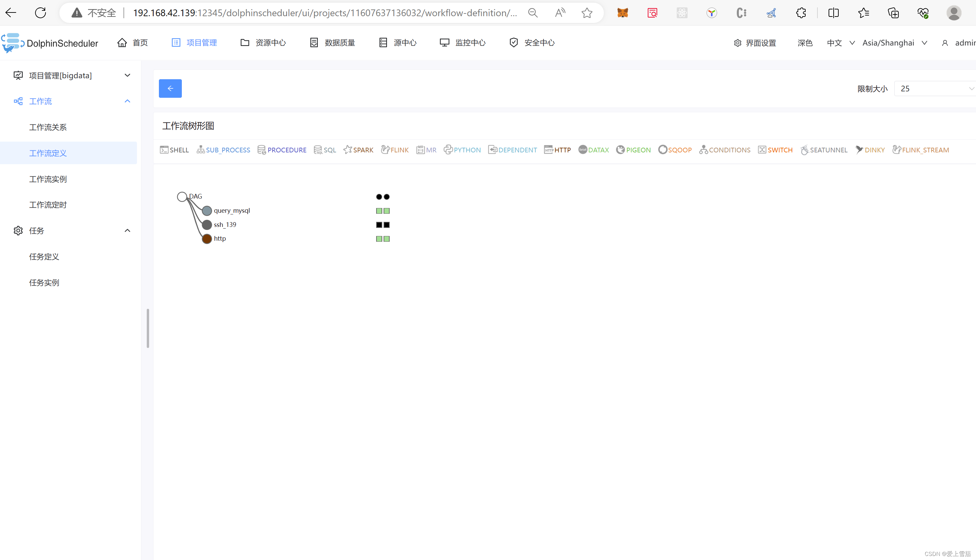Click the SQOOP task type icon
This screenshot has height=560, width=976.
[662, 150]
